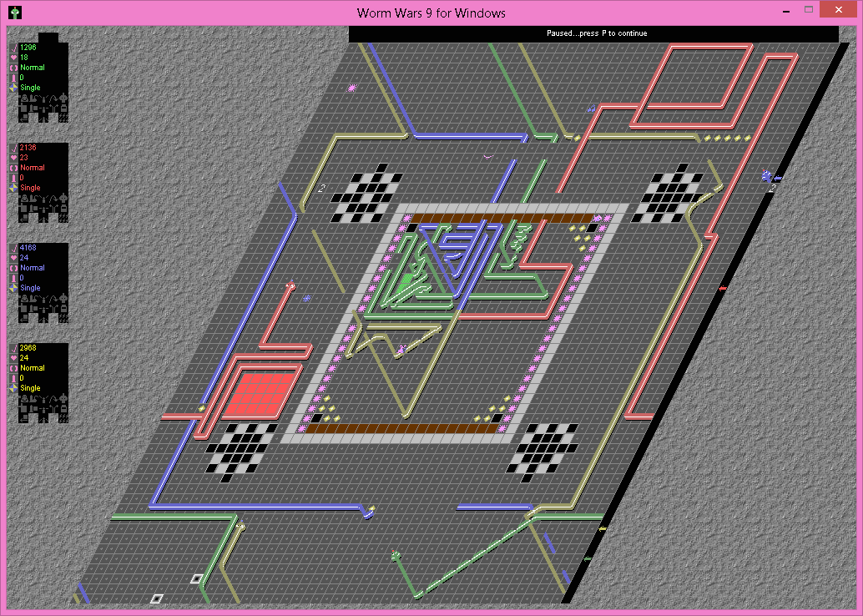Click the blue player's firing-mode diamond icon
This screenshot has height=616, width=863.
(x=13, y=288)
